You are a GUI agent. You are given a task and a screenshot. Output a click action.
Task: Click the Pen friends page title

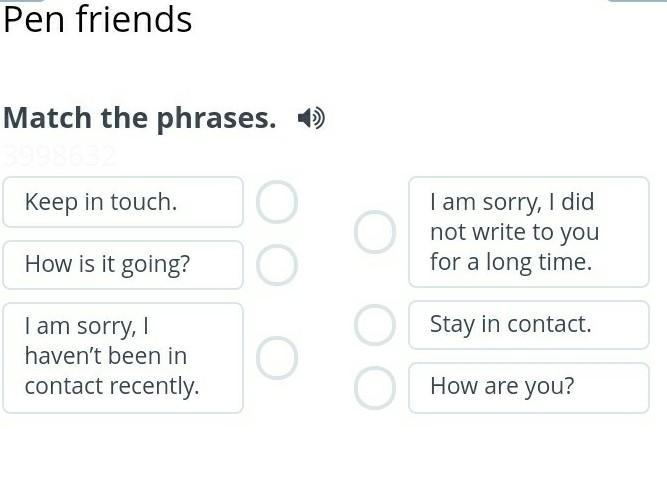point(97,20)
